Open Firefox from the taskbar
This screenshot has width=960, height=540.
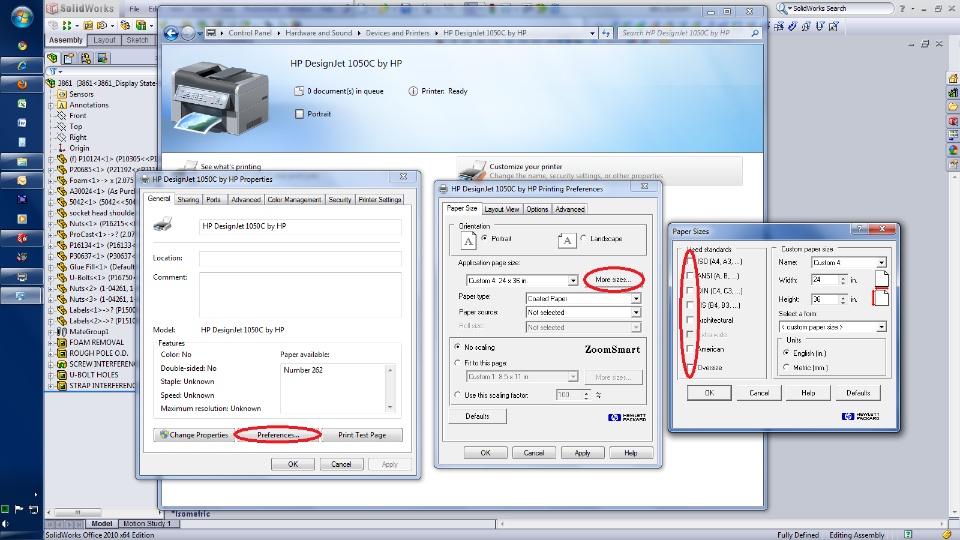click(x=22, y=84)
